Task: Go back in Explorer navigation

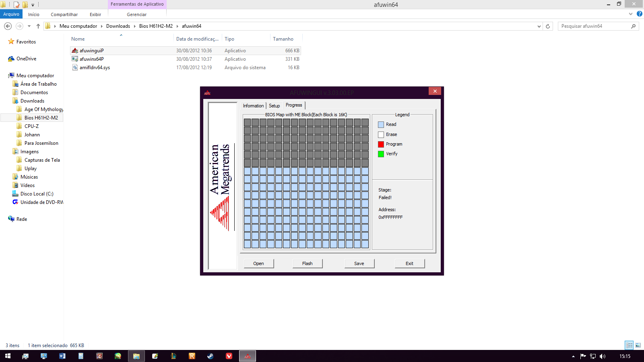Action: (8, 26)
